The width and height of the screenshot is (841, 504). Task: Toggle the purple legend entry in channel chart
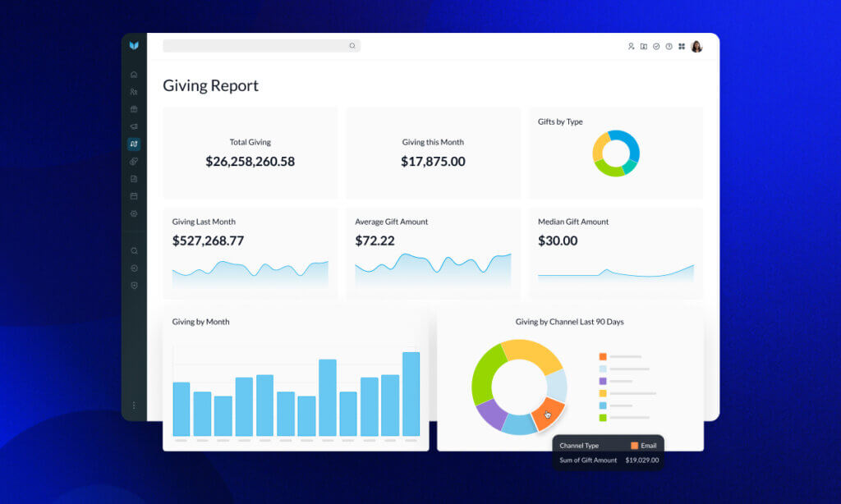click(x=603, y=381)
